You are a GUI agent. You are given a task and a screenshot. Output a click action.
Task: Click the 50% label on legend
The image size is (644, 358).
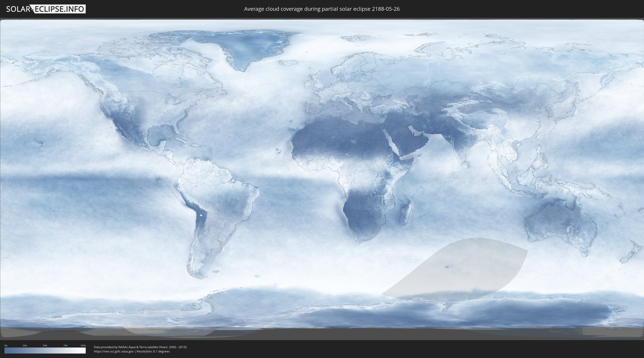45,345
